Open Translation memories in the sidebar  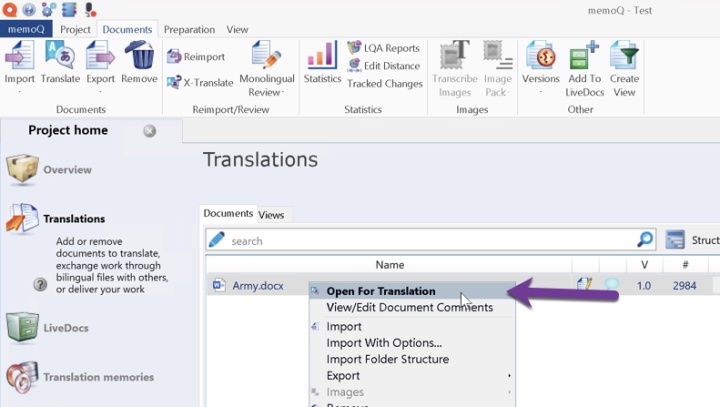click(80, 377)
